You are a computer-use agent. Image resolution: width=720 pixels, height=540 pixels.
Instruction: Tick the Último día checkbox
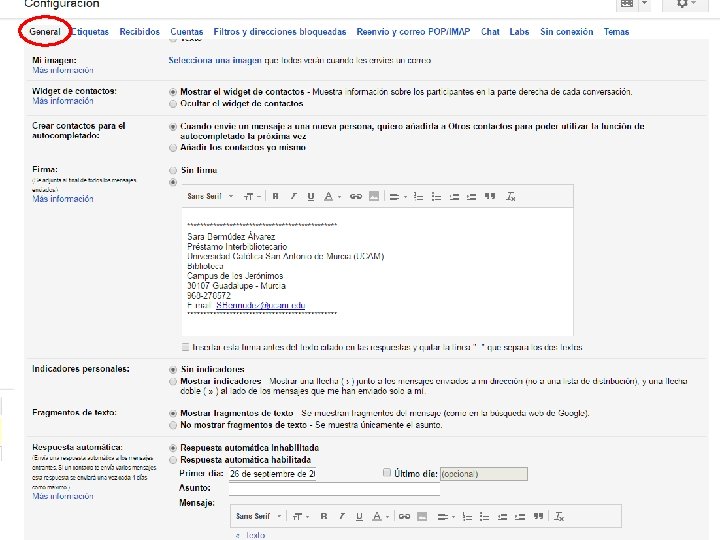tap(387, 472)
